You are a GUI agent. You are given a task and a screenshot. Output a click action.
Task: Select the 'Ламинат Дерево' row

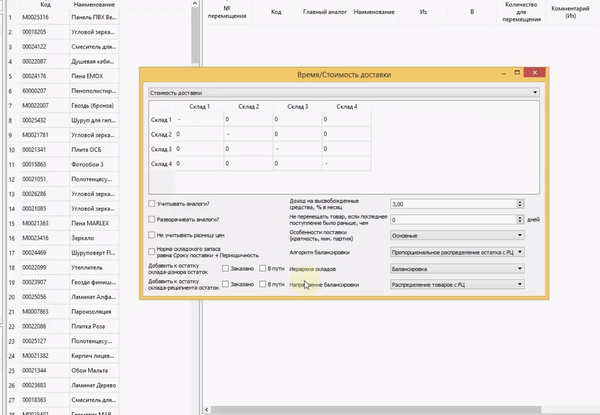point(63,385)
